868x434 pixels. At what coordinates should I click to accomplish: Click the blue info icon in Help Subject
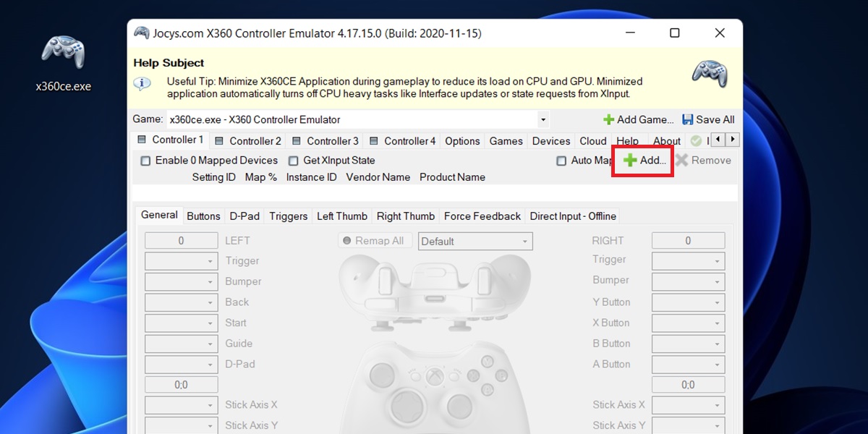(x=142, y=83)
